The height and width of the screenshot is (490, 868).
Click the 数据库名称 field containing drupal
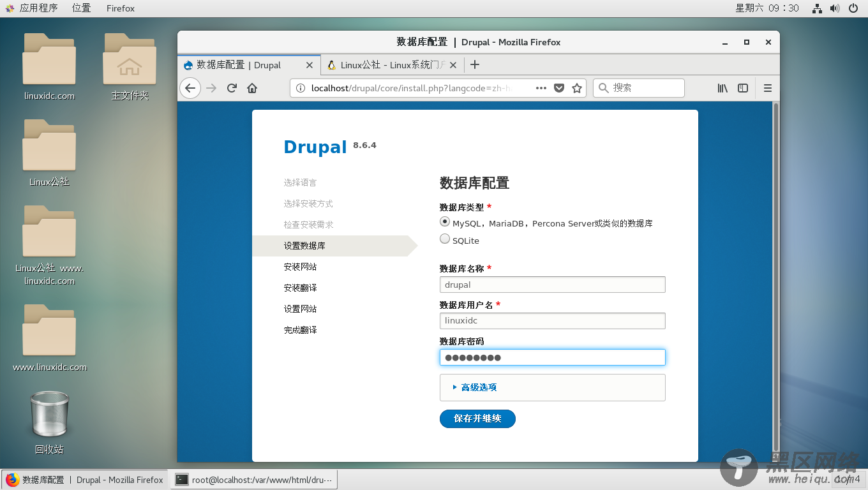[553, 285]
